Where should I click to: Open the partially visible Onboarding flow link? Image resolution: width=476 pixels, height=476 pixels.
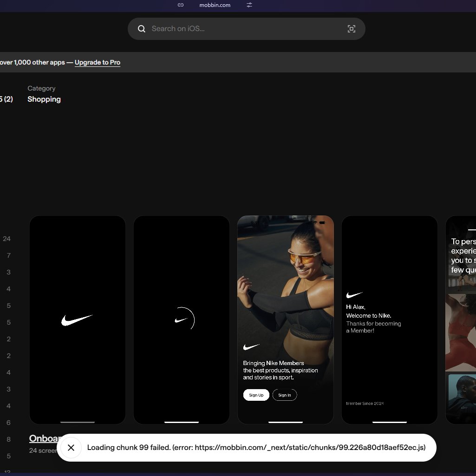click(45, 438)
